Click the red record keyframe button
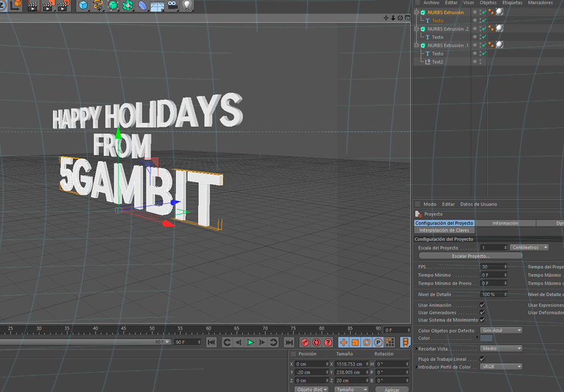Image resolution: width=564 pixels, height=392 pixels. point(305,342)
